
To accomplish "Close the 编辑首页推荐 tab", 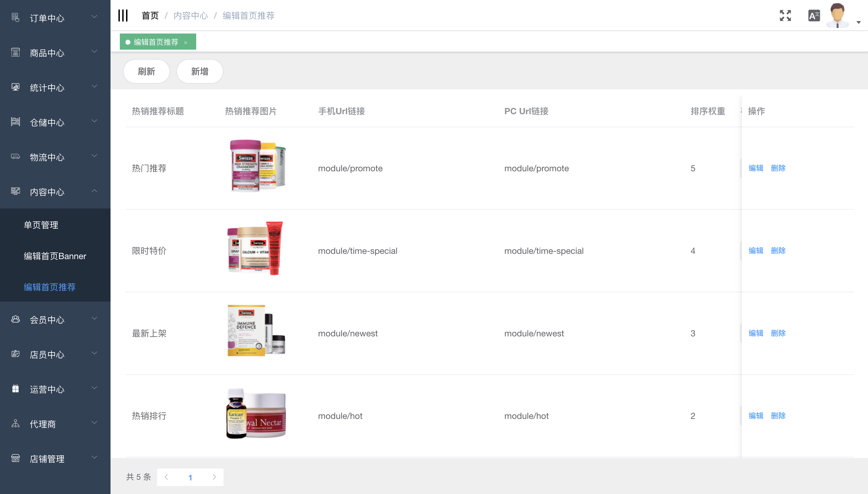I will (186, 43).
